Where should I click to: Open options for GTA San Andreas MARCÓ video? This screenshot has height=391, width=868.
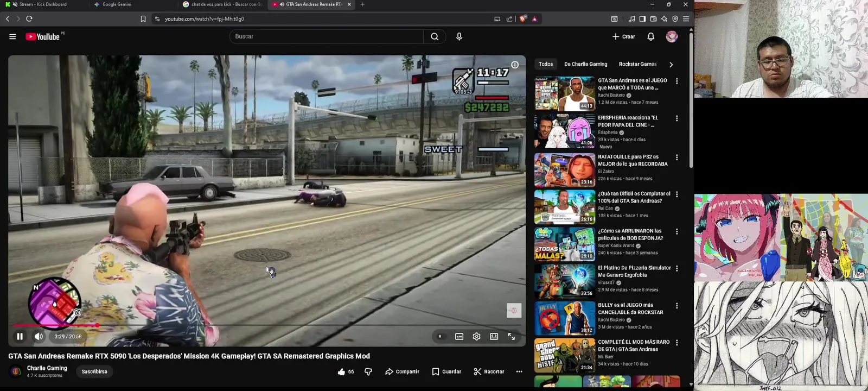[x=676, y=81]
